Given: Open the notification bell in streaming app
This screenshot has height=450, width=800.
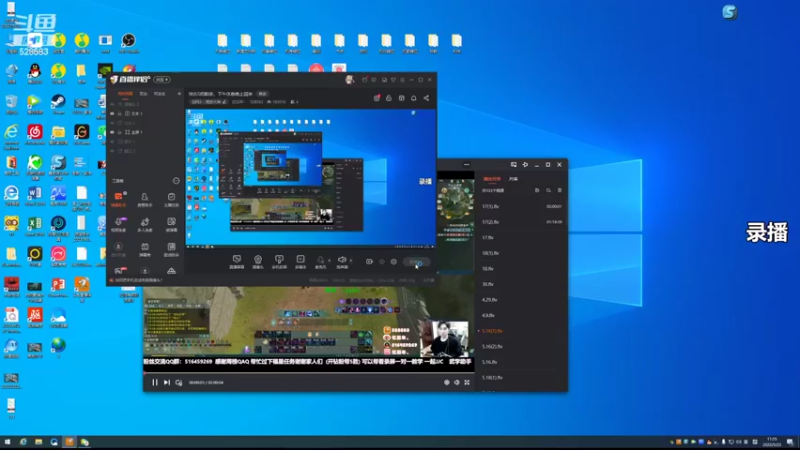Looking at the screenshot, I should coord(414,98).
